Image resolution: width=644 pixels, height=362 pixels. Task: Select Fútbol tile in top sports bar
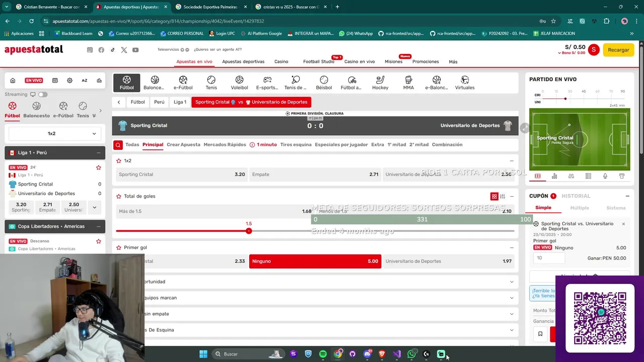click(127, 83)
